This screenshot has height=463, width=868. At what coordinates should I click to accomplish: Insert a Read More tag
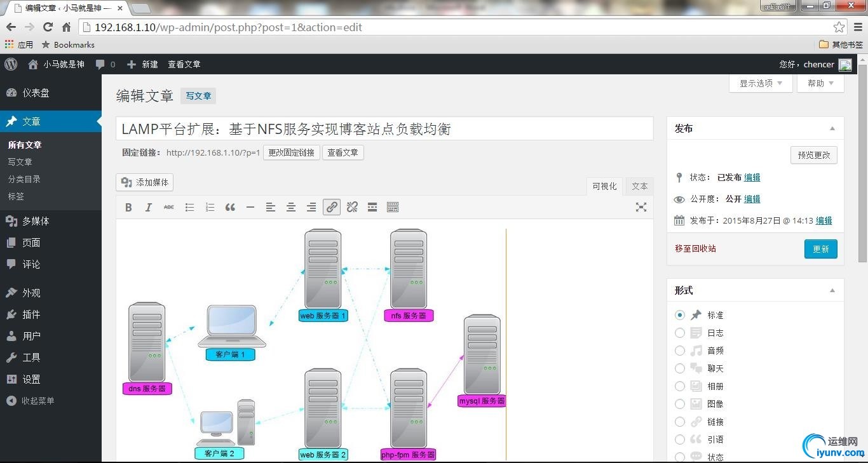click(x=372, y=207)
